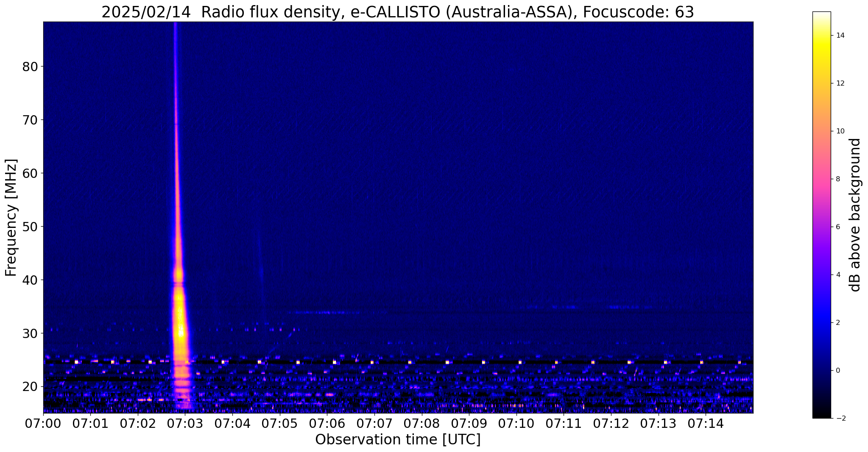Click the 07:05 time tick label

pyautogui.click(x=280, y=424)
